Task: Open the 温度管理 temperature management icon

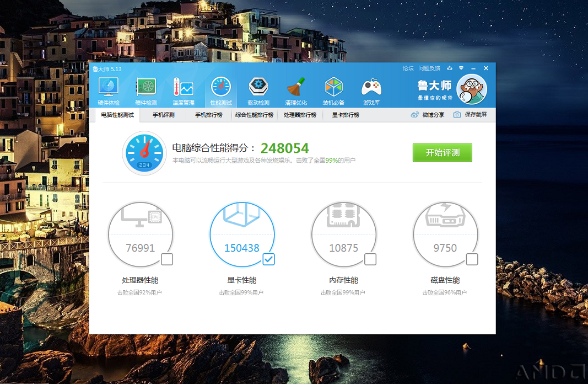Action: point(184,91)
